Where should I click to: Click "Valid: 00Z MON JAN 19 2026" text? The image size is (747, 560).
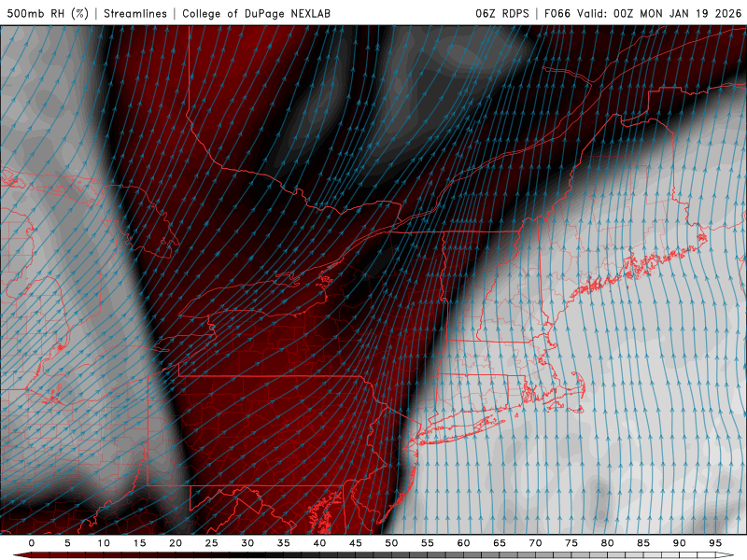pos(659,13)
